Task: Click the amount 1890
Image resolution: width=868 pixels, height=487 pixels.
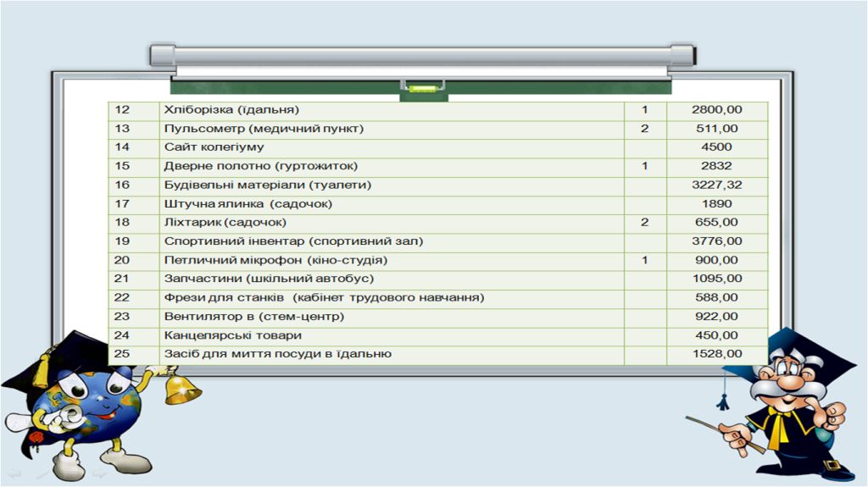Action: 717,203
